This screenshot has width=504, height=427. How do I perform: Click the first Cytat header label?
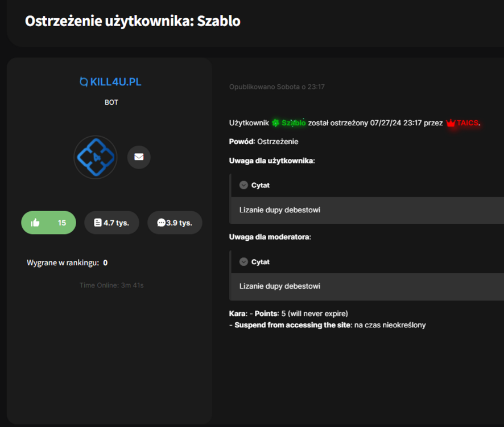pos(261,185)
